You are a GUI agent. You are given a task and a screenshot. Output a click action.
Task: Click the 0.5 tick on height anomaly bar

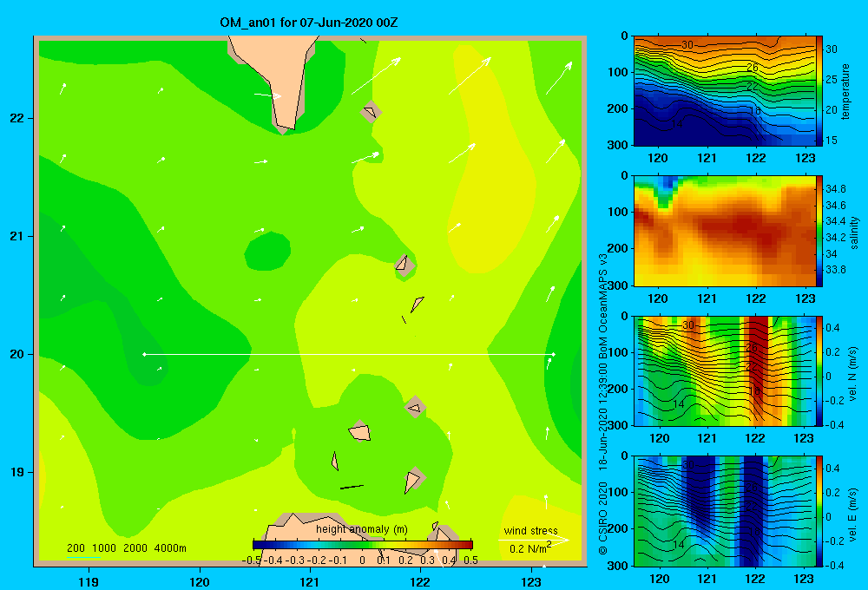pyautogui.click(x=470, y=560)
